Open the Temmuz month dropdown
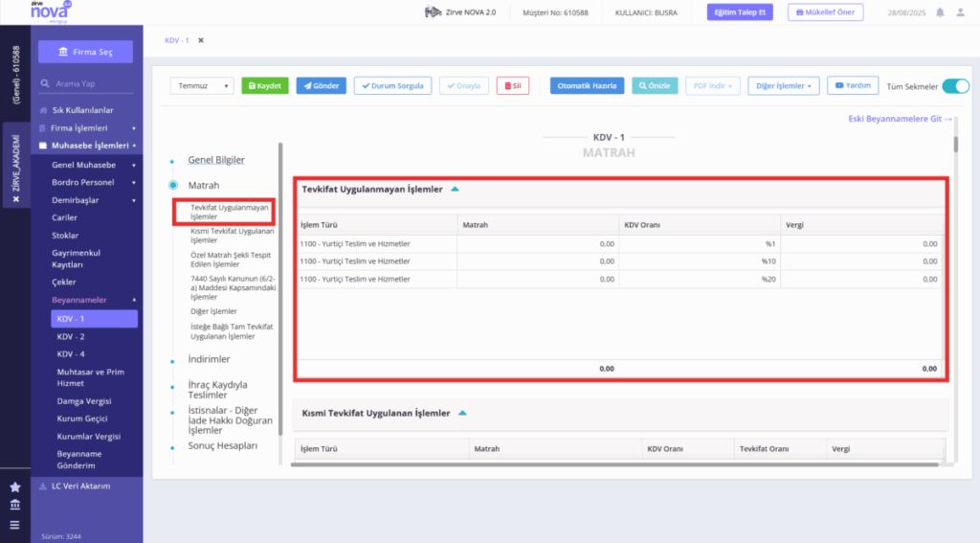 202,85
